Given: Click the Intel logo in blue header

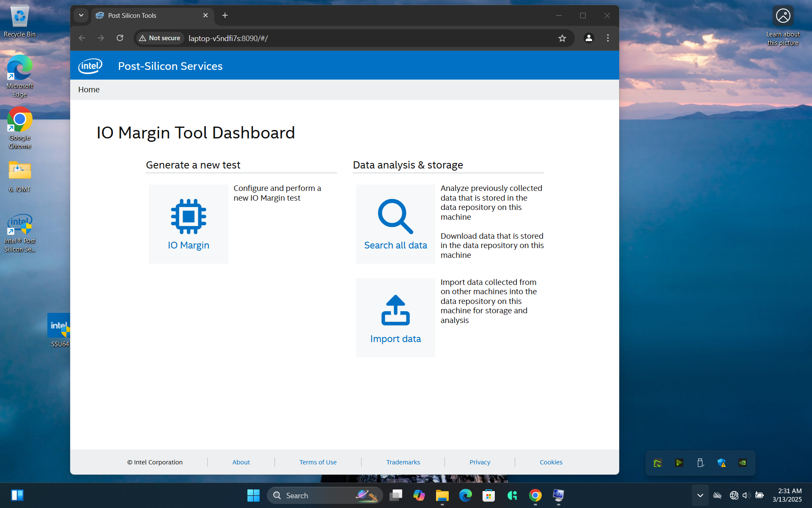Looking at the screenshot, I should 90,66.
